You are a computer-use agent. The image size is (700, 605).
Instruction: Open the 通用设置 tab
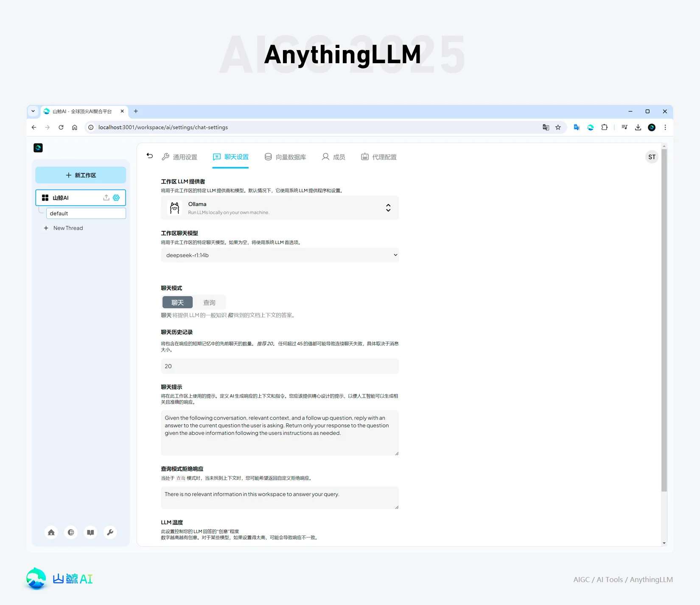click(x=179, y=157)
